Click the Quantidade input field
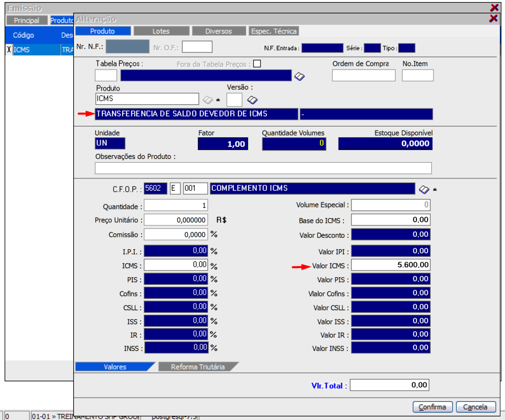The height and width of the screenshot is (420, 505). tap(176, 206)
